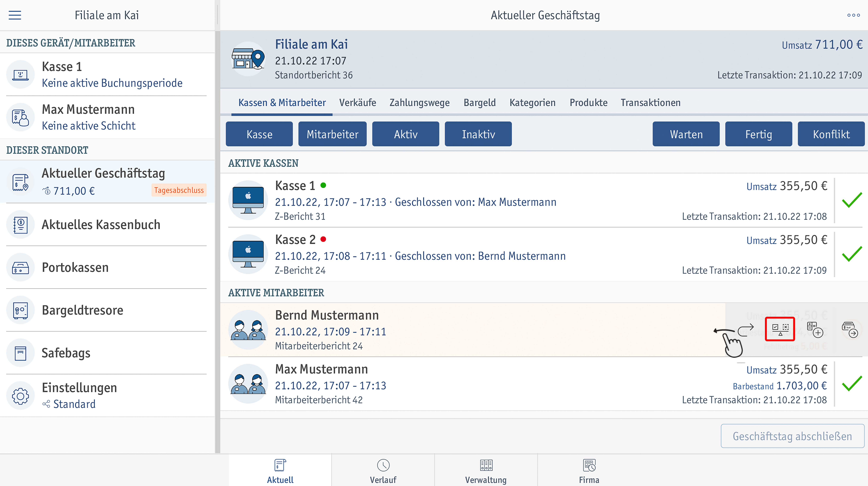
Task: Click the green checkmark for Kasse 2
Action: (852, 254)
